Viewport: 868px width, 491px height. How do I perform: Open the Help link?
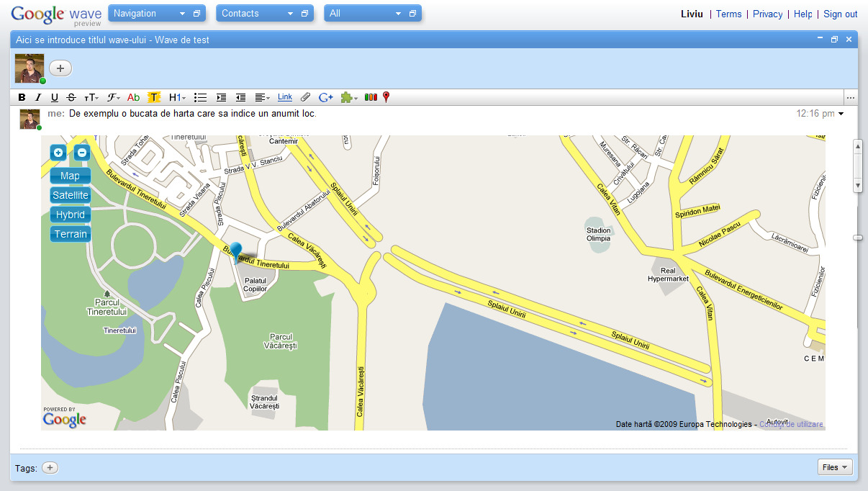[803, 14]
